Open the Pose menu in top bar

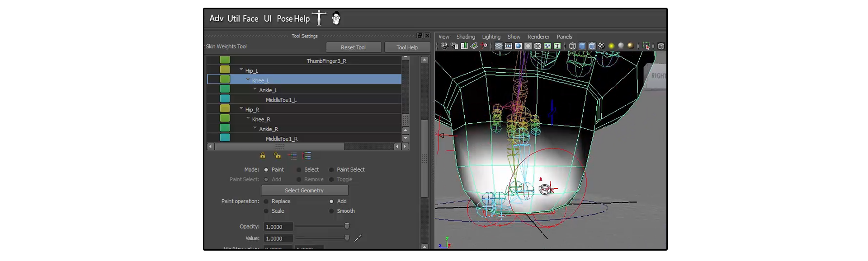(285, 19)
